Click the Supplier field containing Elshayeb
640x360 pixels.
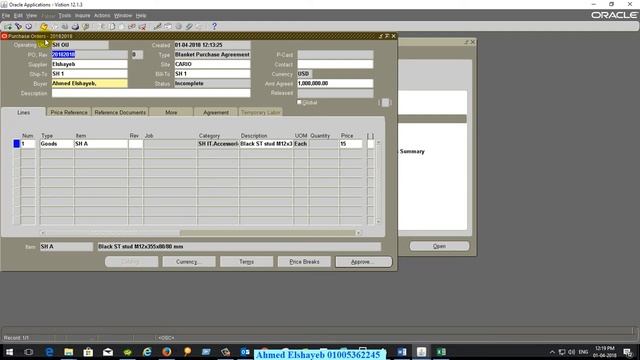click(89, 64)
